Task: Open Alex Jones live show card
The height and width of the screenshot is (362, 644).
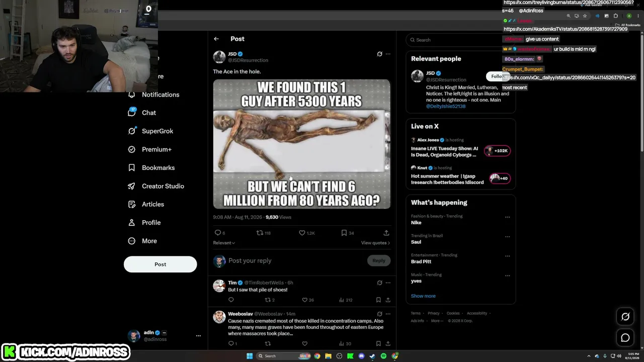Action: [x=460, y=148]
